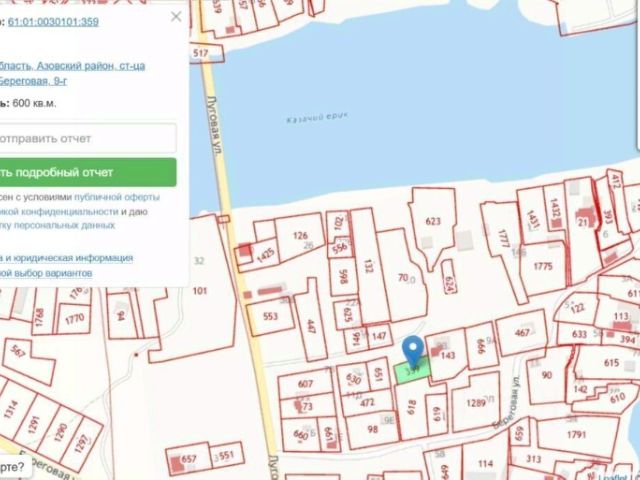This screenshot has width=640, height=480.
Task: Select parcel 1768 on the map
Action: [x=39, y=318]
